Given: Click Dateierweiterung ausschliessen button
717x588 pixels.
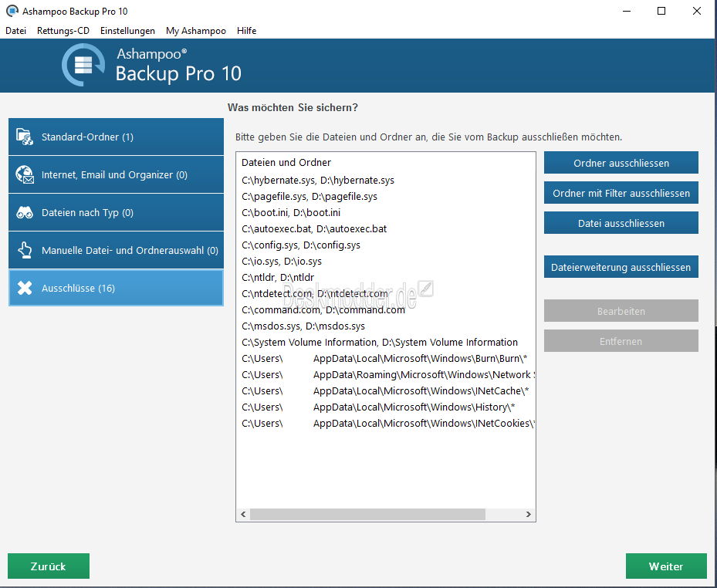Looking at the screenshot, I should (x=621, y=267).
